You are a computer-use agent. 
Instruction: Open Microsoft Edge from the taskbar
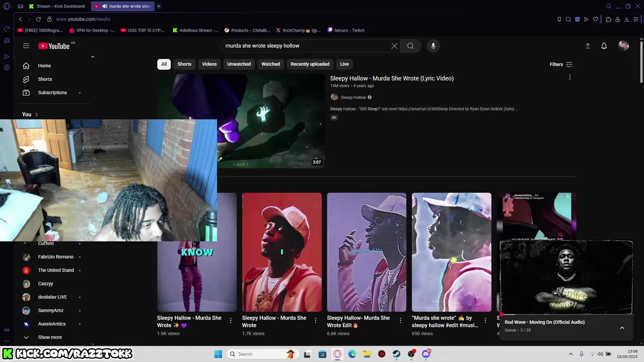point(352,354)
